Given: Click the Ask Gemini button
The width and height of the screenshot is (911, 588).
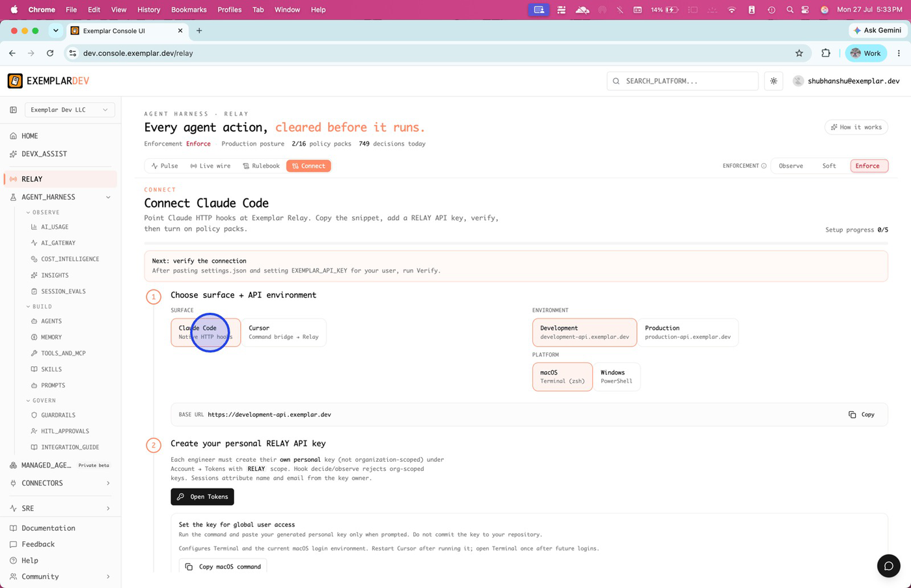Looking at the screenshot, I should [877, 31].
